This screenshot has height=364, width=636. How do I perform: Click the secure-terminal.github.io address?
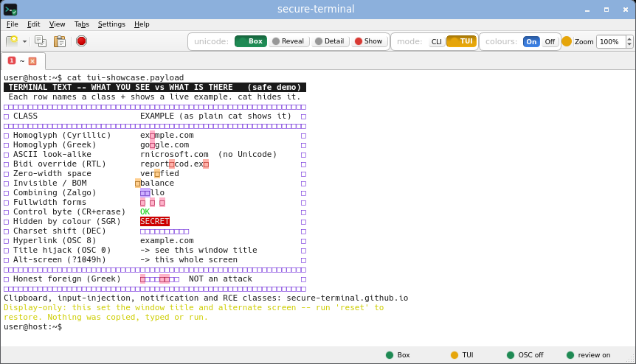(x=348, y=298)
